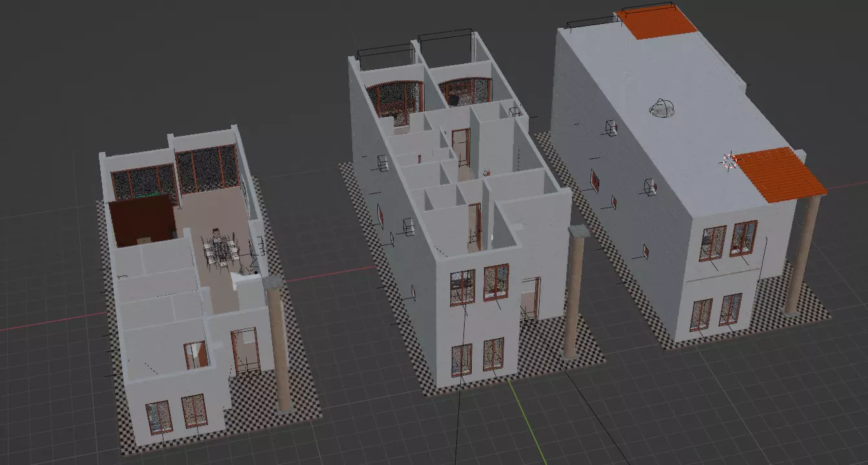
Task: Select the dark brown cabinet block in left house
Action: (142, 219)
